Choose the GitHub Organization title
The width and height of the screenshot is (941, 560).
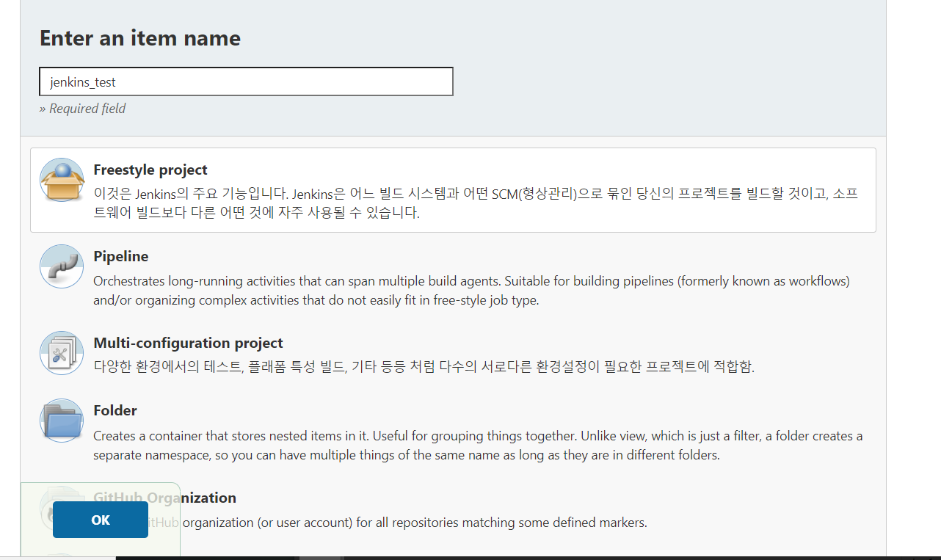pos(165,498)
